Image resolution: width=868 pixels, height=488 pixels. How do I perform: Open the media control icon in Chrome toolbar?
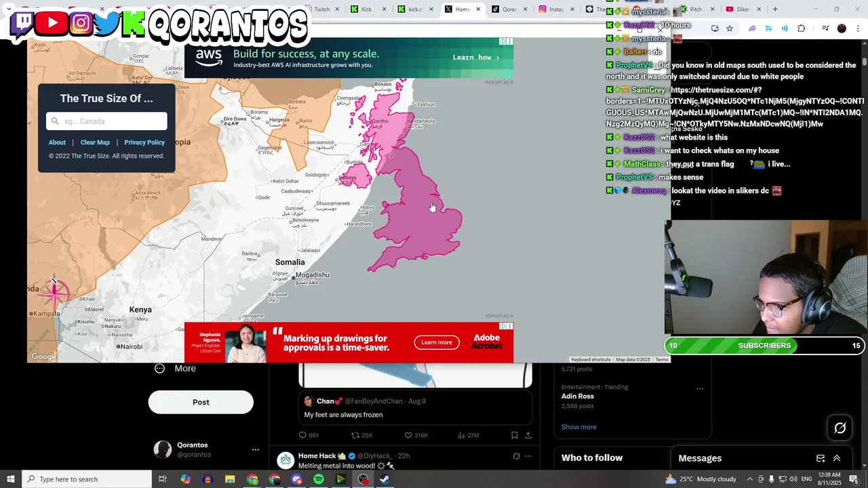pyautogui.click(x=825, y=28)
